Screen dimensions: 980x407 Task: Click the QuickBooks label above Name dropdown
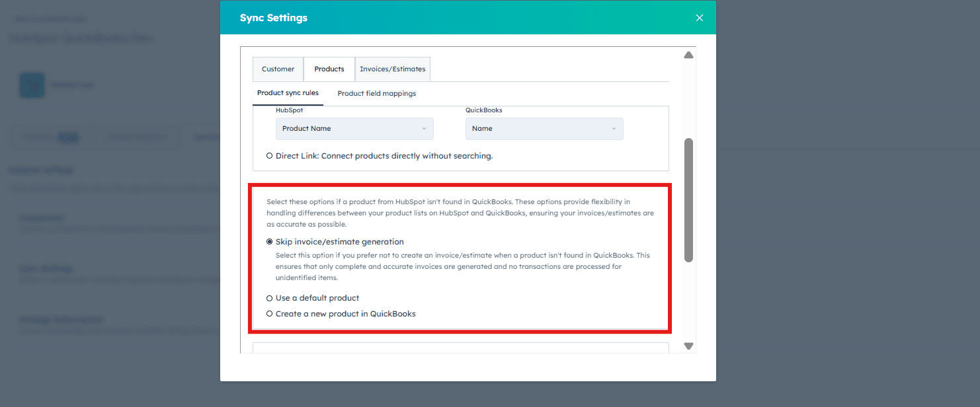pos(484,110)
